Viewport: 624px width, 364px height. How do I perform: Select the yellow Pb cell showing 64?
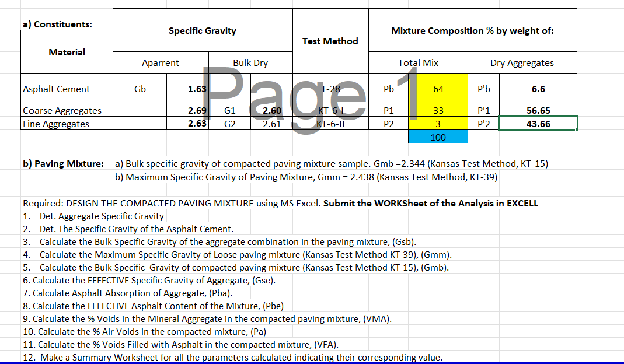point(438,88)
